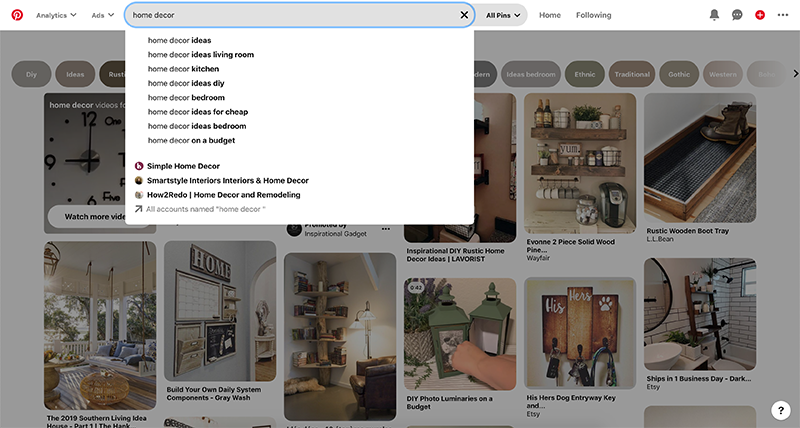Select the Western filter chip
The height and width of the screenshot is (428, 800).
722,74
